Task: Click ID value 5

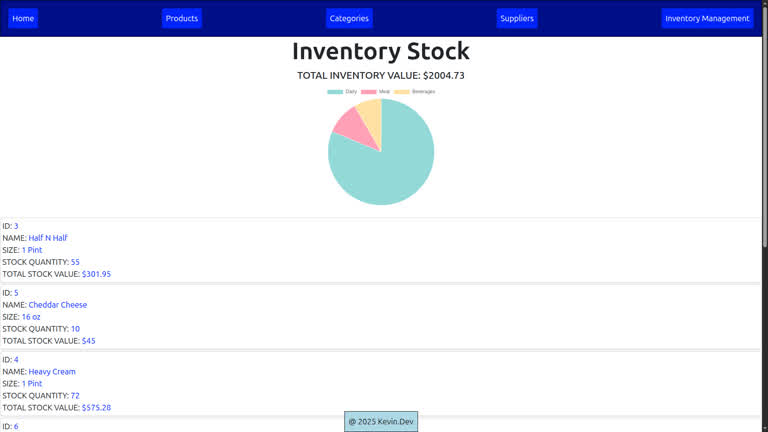Action: [x=16, y=293]
